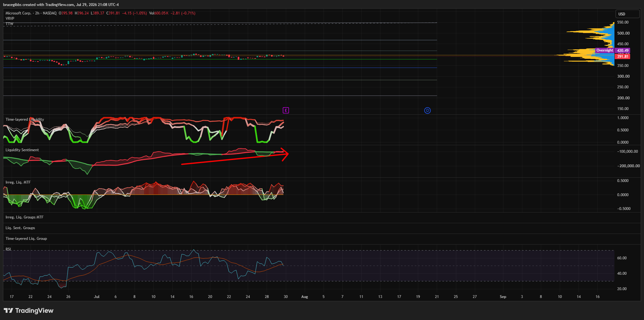Click the 30 date on time axis
This screenshot has width=644, height=320.
pyautogui.click(x=286, y=297)
